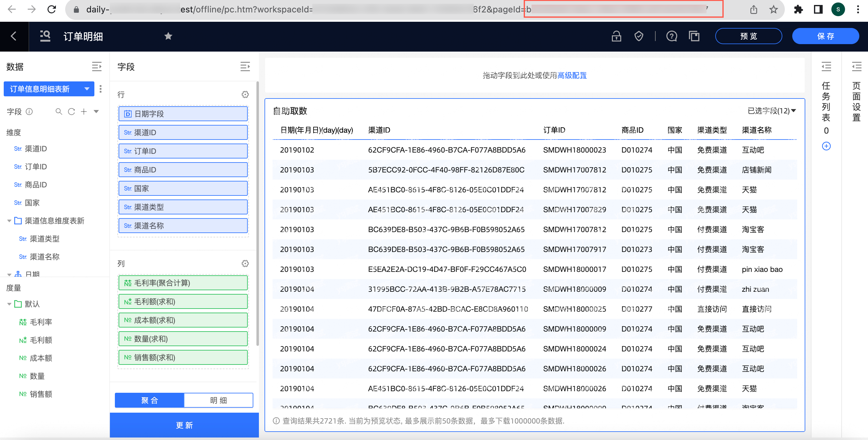Expand the 页面设置 side panel
868x440 pixels.
point(856,67)
